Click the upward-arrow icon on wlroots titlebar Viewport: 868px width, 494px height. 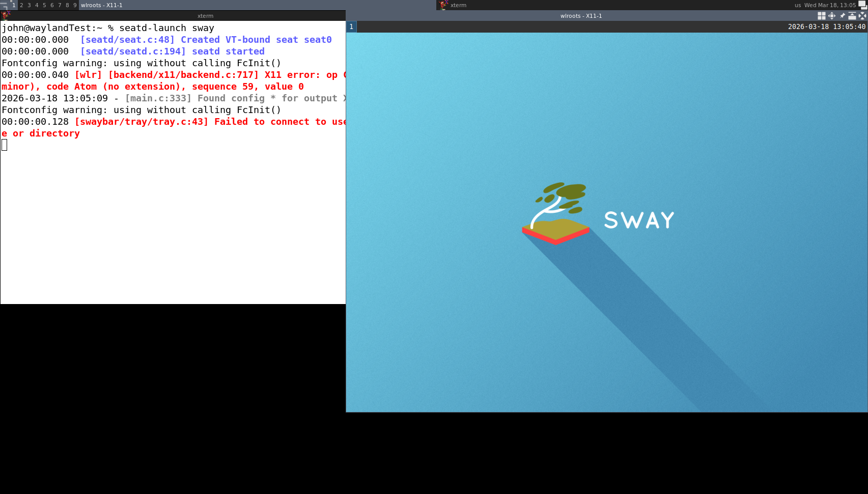pyautogui.click(x=852, y=16)
